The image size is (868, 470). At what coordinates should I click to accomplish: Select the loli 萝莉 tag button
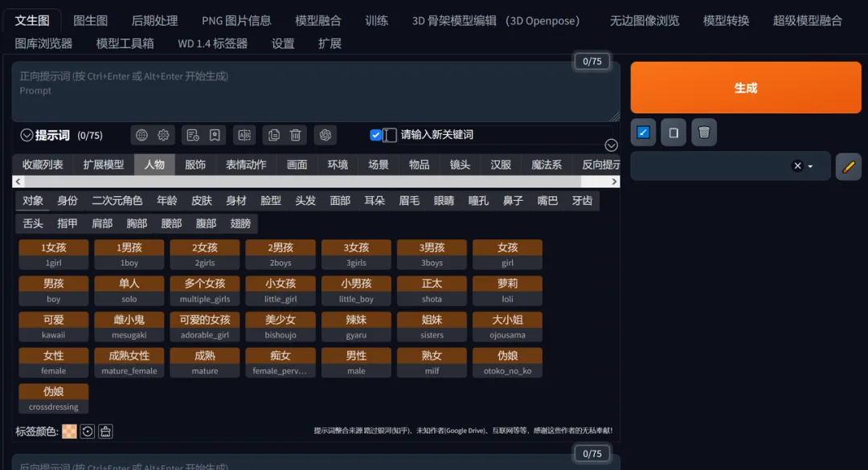click(507, 290)
